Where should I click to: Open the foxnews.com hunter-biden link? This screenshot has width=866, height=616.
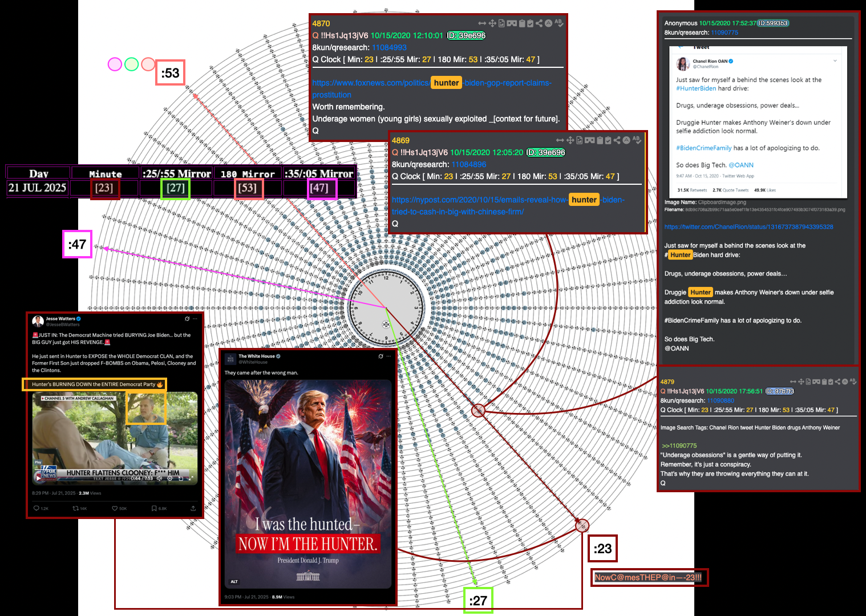[432, 88]
